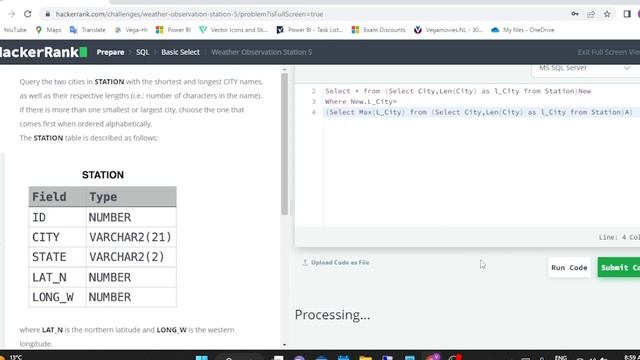Image resolution: width=640 pixels, height=360 pixels.
Task: Bookmark this page with the star icon
Action: [x=607, y=14]
